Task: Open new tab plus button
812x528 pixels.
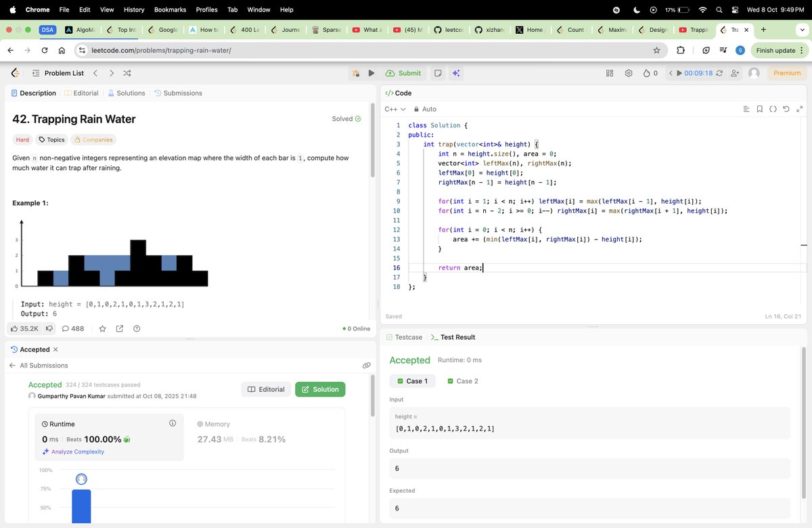Action: pyautogui.click(x=763, y=30)
